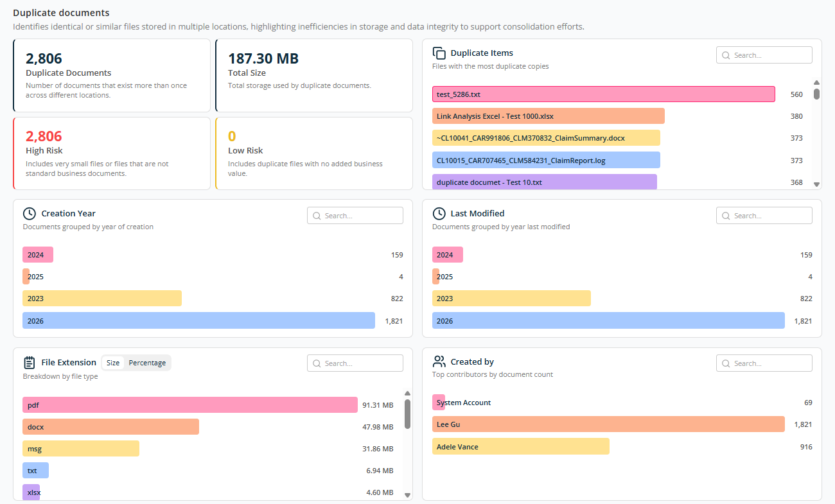Select the 2026 bar in Creation Year
The image size is (835, 504).
click(x=198, y=320)
